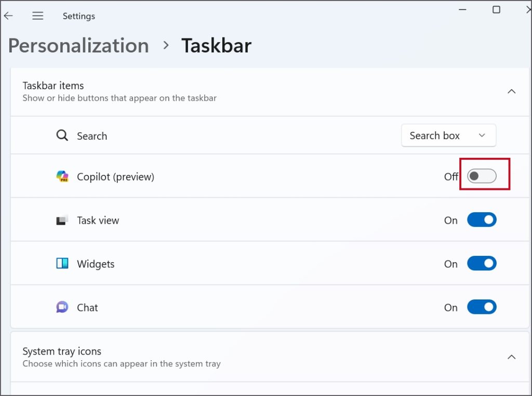Disable the Widgets toggle
The width and height of the screenshot is (532, 396).
(482, 264)
